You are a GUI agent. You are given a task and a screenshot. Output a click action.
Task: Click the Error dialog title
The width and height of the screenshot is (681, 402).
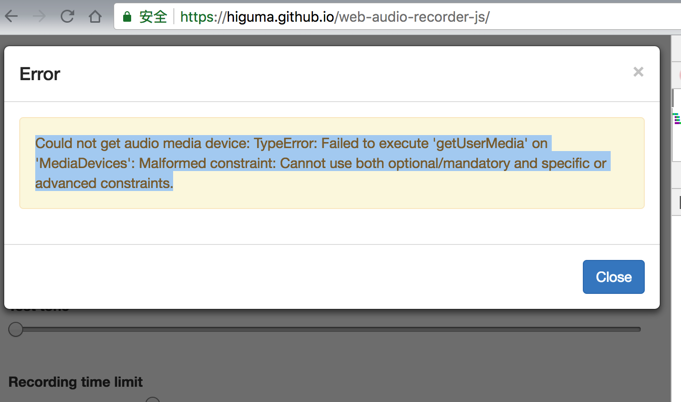[40, 74]
